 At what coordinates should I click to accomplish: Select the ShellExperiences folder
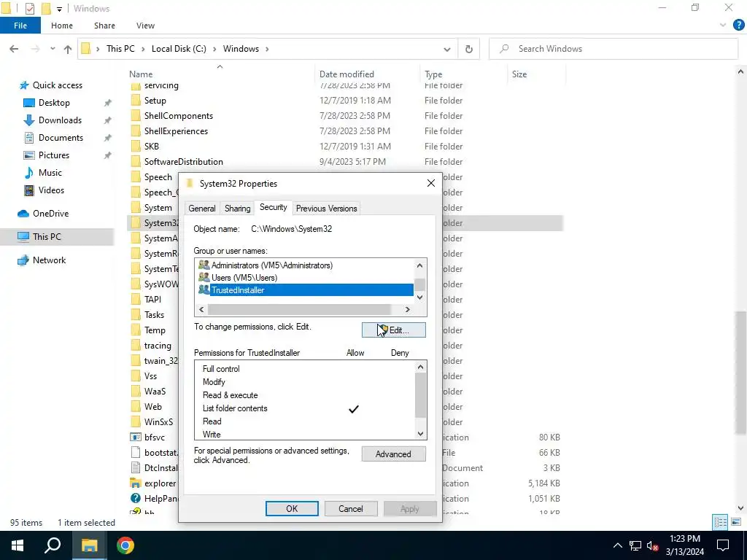[x=176, y=131]
